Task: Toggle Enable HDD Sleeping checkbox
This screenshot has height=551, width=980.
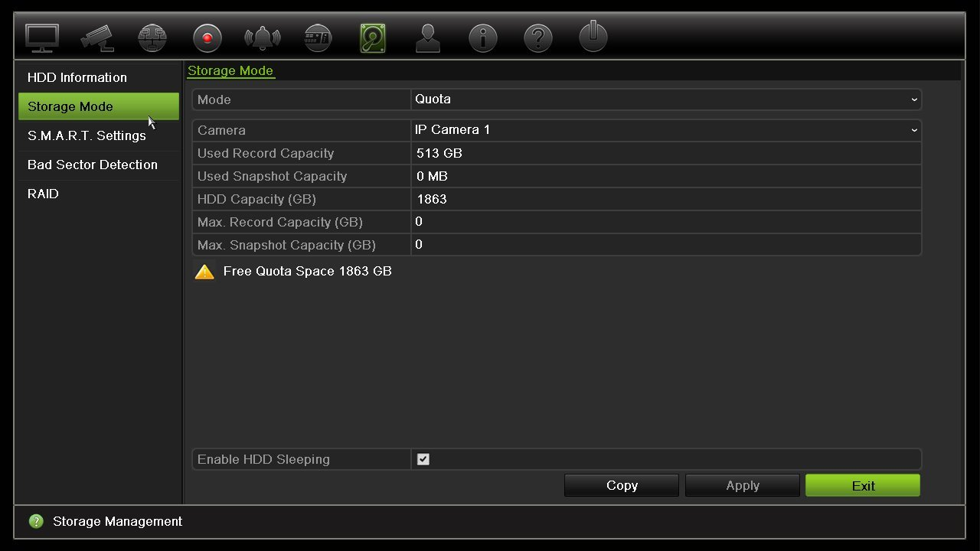Action: click(423, 459)
